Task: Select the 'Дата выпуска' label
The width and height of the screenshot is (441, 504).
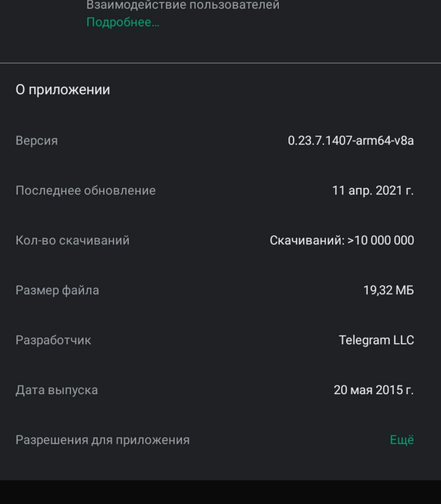Action: [57, 390]
